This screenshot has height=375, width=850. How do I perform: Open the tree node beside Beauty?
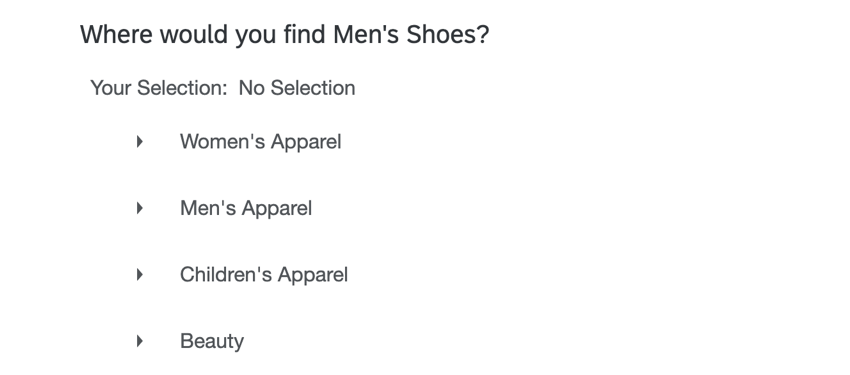tap(140, 341)
